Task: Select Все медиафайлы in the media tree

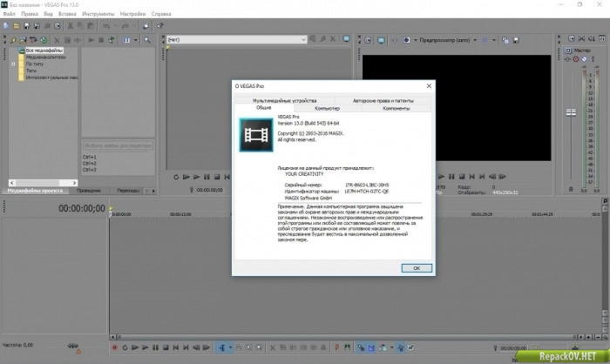Action: (x=44, y=51)
